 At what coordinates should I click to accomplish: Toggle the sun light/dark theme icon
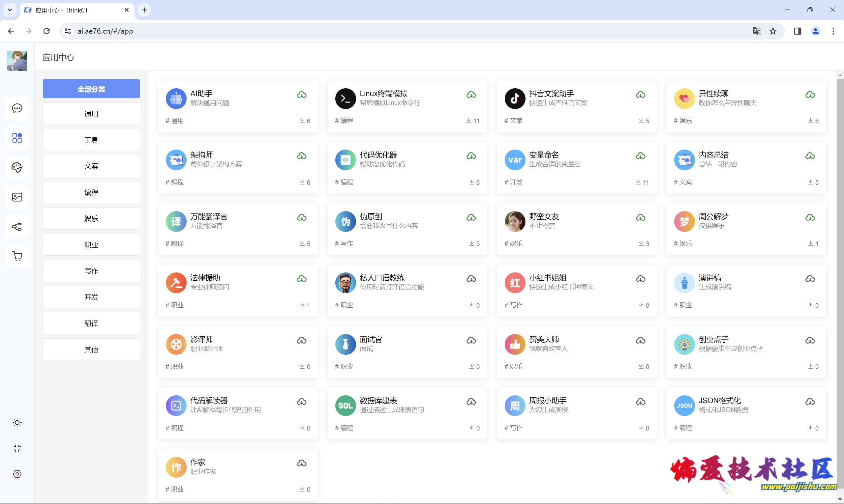[17, 423]
